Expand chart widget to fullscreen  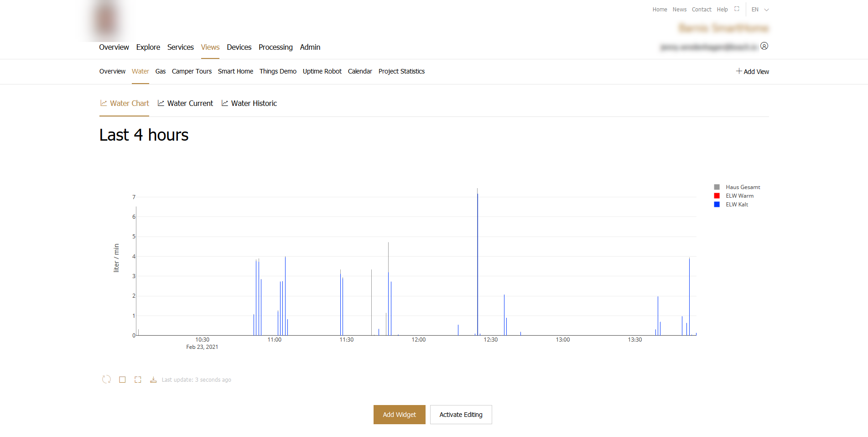pyautogui.click(x=138, y=379)
